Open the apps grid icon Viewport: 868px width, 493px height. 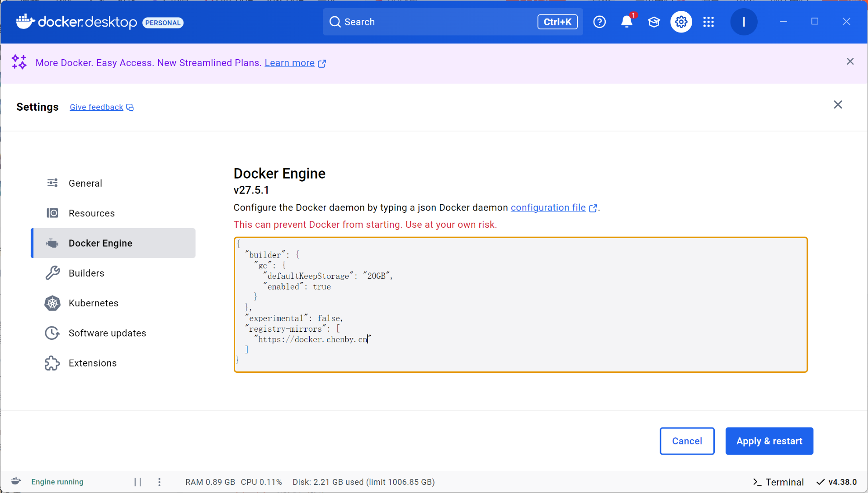coord(708,22)
